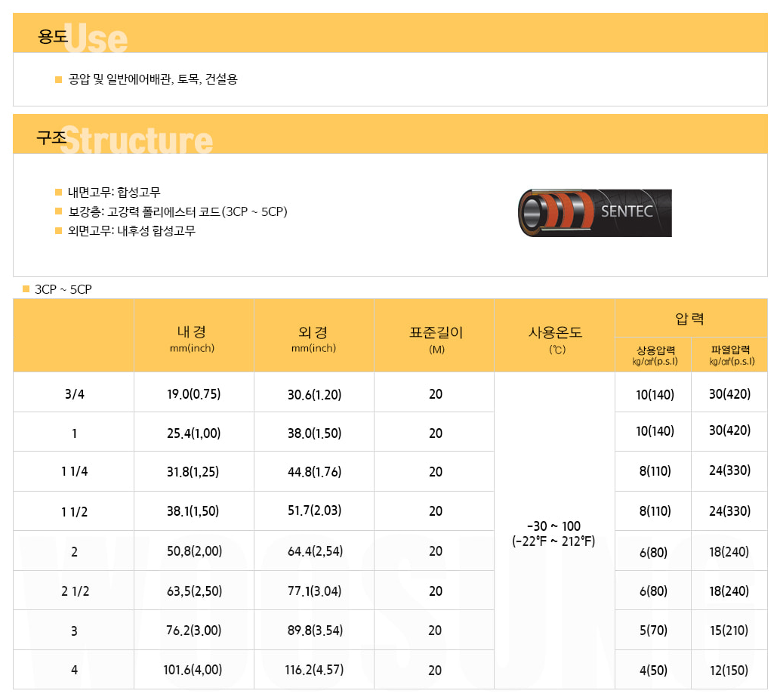The image size is (780, 700).
Task: Click the 압력 header cell
Action: pos(692,318)
